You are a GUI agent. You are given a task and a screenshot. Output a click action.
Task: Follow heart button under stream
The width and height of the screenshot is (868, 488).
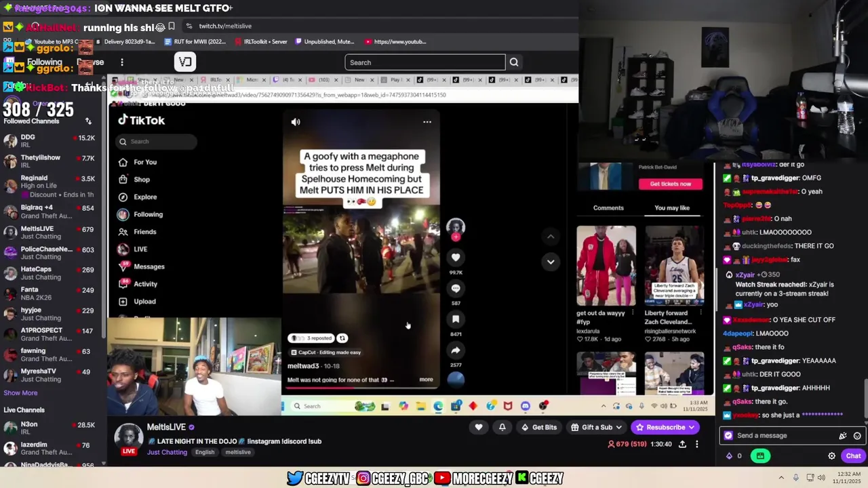coord(479,427)
